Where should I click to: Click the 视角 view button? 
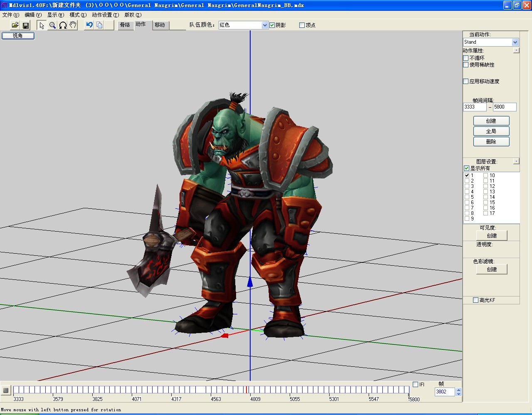(18, 36)
